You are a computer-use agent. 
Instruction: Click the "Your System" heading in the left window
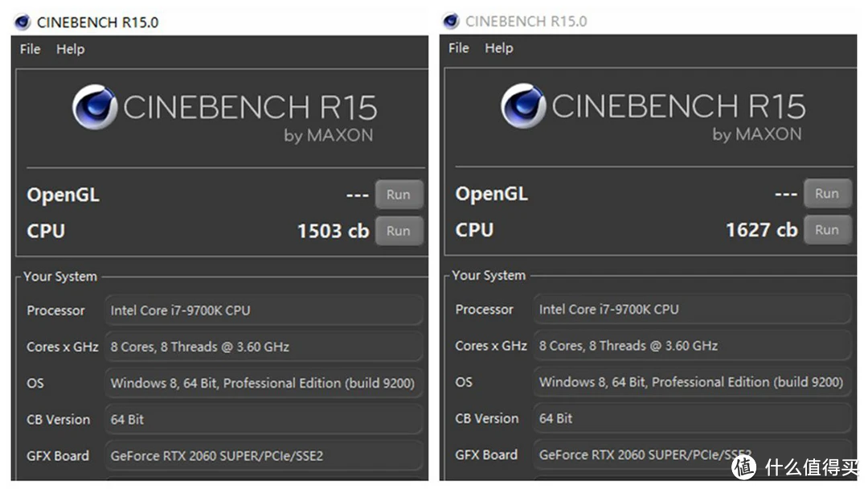pos(60,277)
